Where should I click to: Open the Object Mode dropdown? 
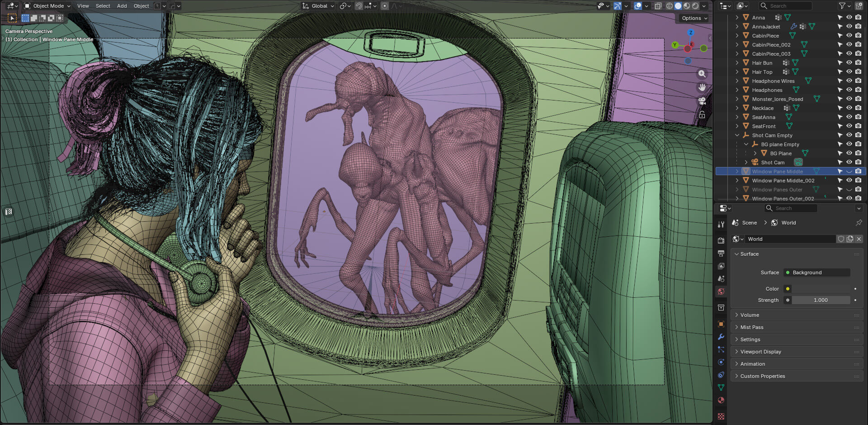47,6
